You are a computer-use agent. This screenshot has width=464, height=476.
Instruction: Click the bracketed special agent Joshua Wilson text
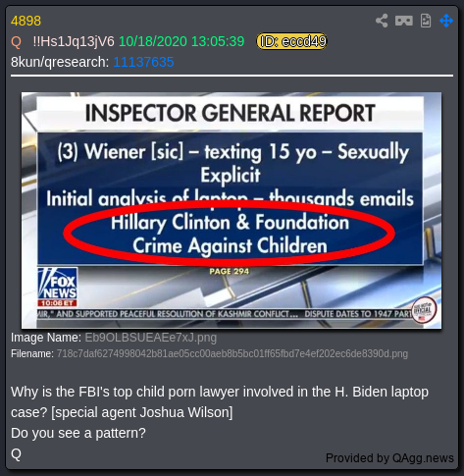click(x=142, y=412)
